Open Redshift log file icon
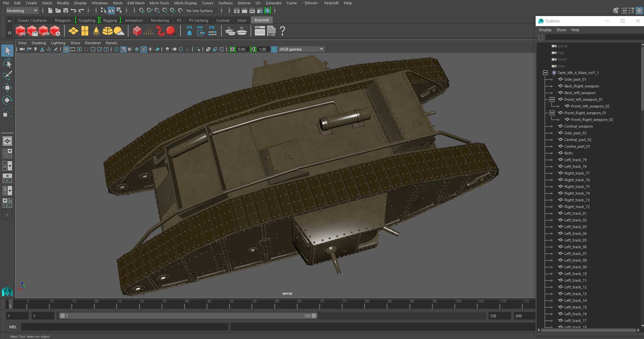The height and width of the screenshot is (339, 644). click(271, 31)
